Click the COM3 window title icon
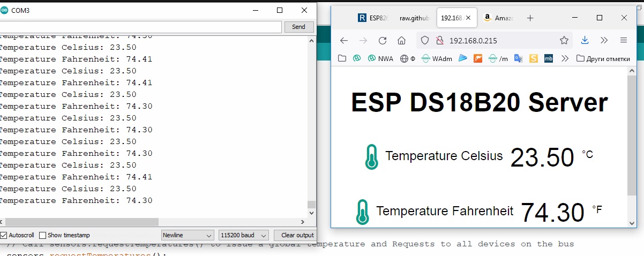 (x=4, y=10)
